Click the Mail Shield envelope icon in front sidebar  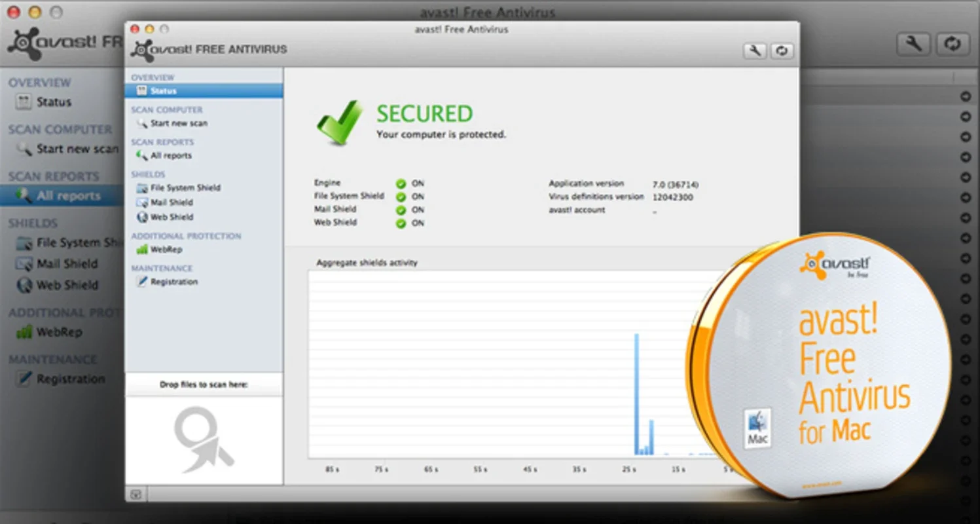coord(141,202)
